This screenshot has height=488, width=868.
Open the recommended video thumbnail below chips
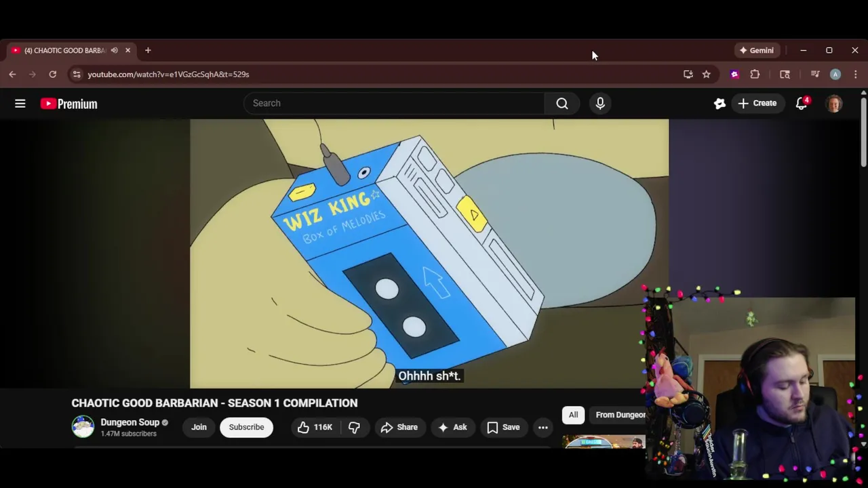click(604, 442)
